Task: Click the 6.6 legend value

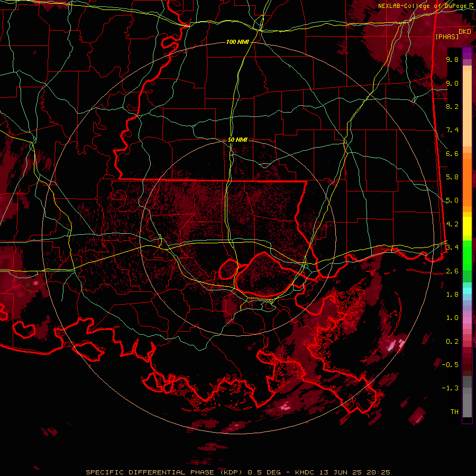Action: click(452, 153)
